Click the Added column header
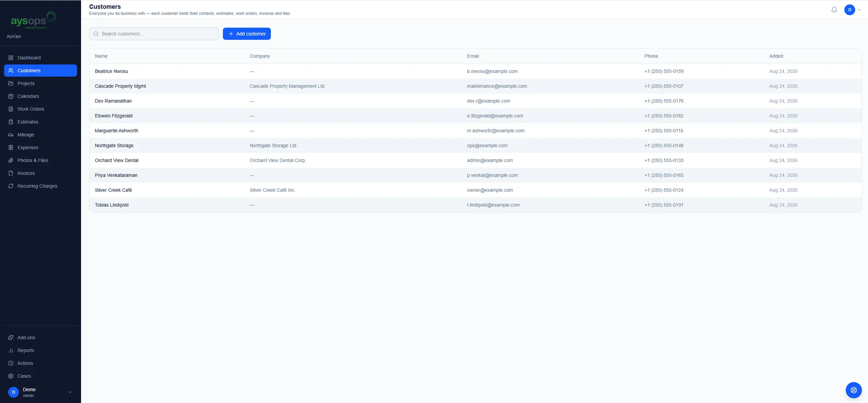Viewport: 868px width, 403px height. click(776, 56)
